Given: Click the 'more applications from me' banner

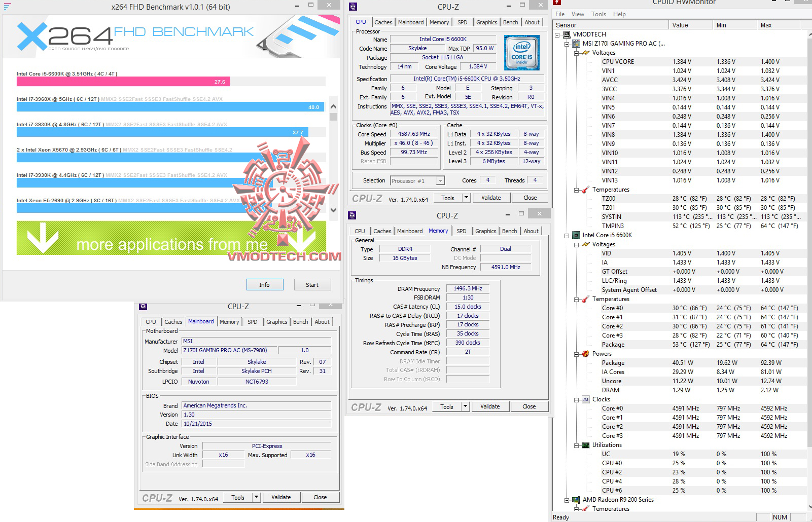Looking at the screenshot, I should pyautogui.click(x=171, y=238).
